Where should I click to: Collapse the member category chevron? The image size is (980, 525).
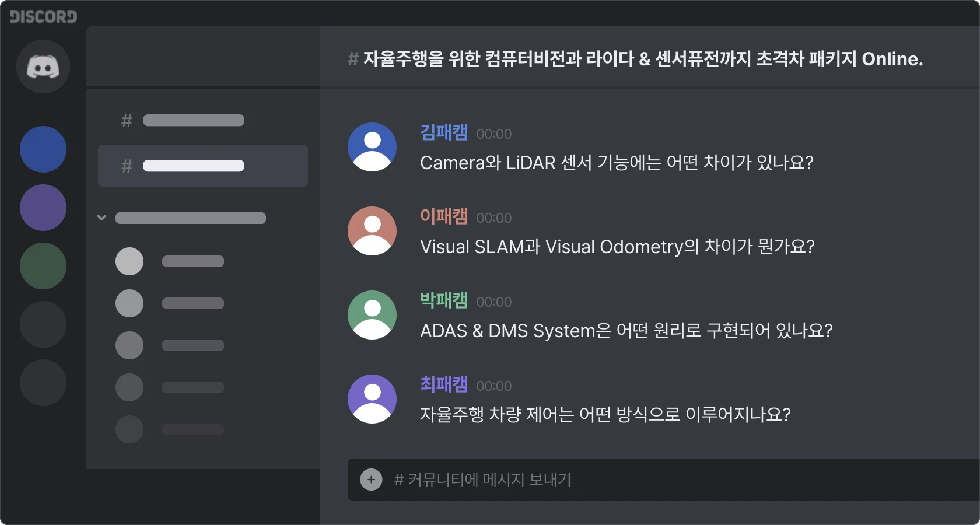click(101, 218)
